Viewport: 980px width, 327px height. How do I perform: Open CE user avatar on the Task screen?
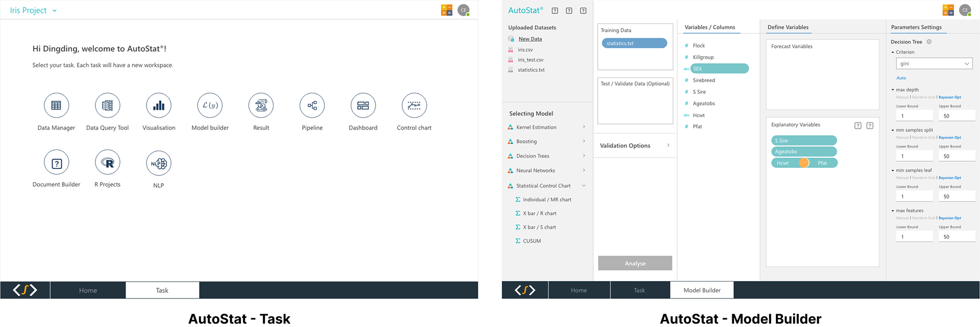[463, 10]
